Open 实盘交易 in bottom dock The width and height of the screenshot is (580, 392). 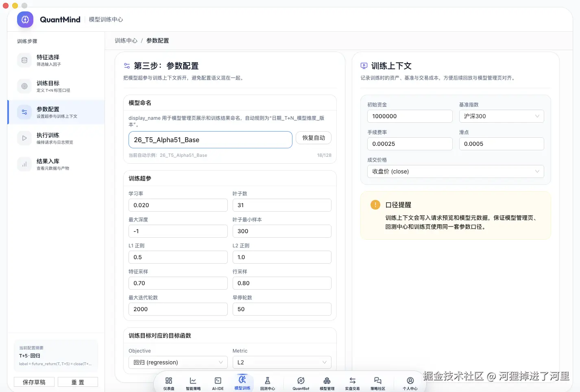click(x=353, y=383)
